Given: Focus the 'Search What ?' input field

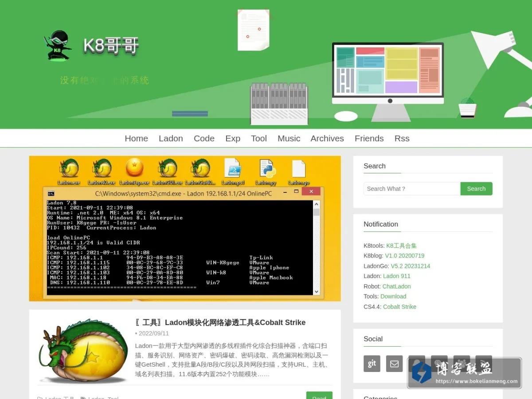Looking at the screenshot, I should pos(412,189).
